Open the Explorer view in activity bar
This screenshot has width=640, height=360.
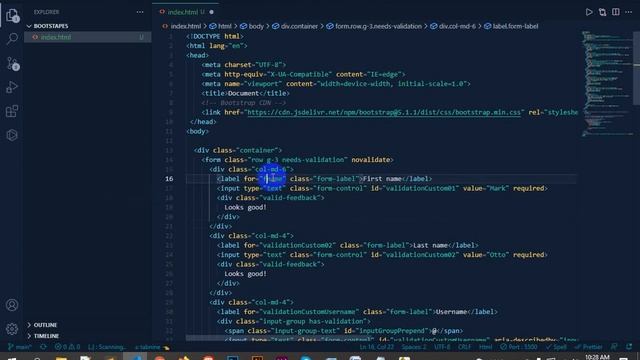pos(12,16)
